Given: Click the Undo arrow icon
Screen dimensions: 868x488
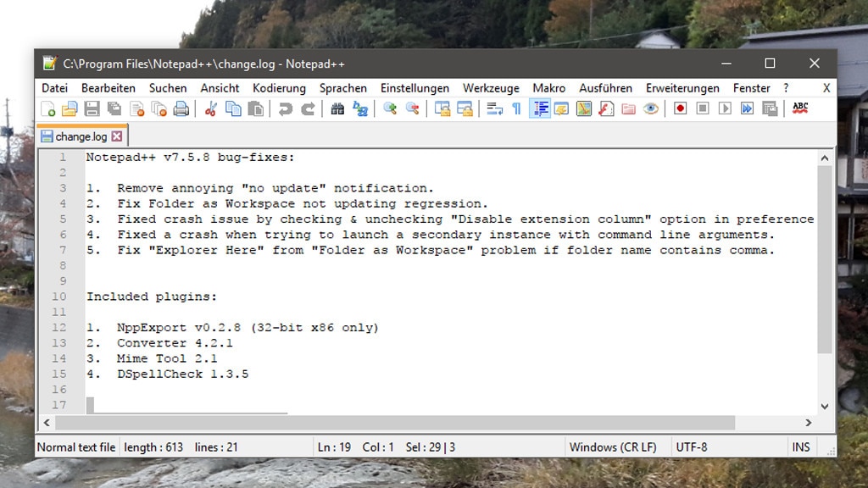Looking at the screenshot, I should click(286, 108).
